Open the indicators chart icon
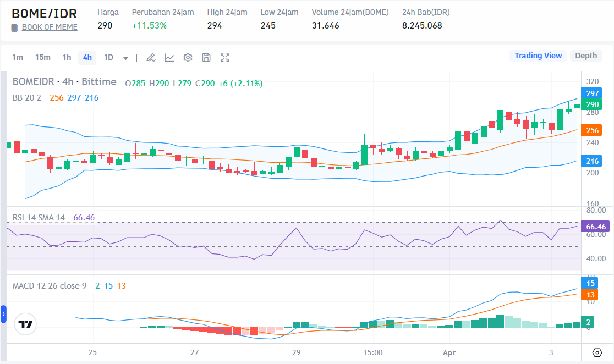This screenshot has height=364, width=614. [x=169, y=58]
